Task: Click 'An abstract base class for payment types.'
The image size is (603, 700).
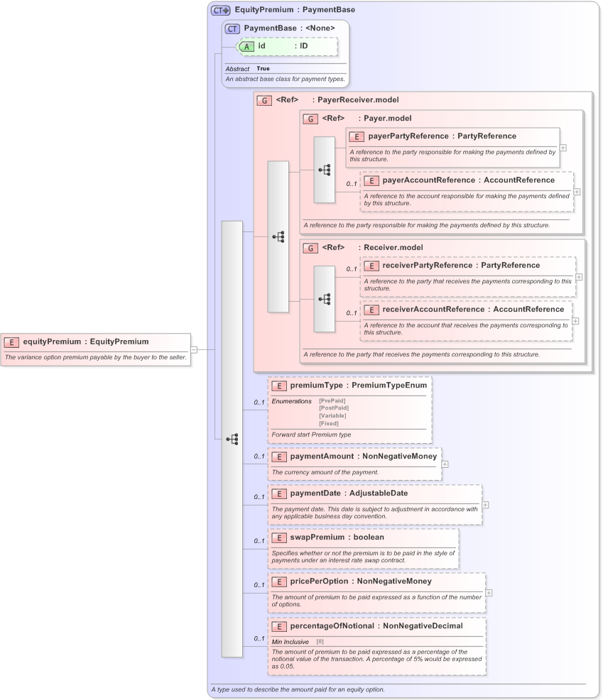Action: 285,79
